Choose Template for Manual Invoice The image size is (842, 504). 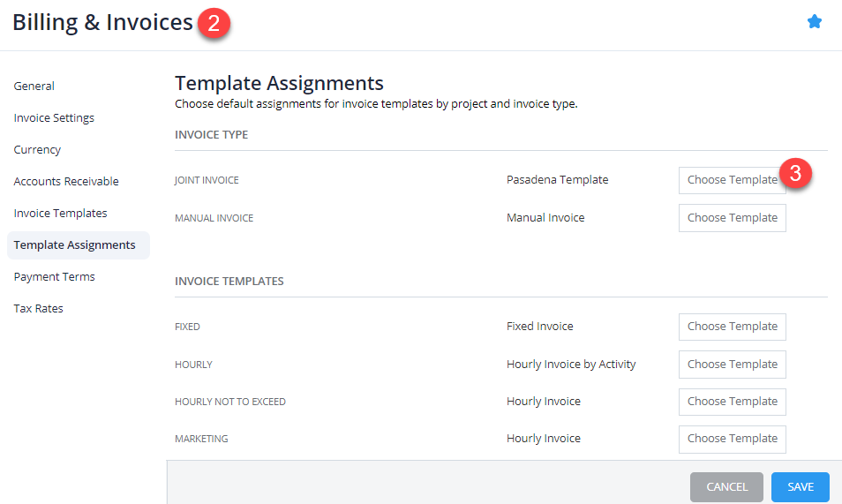pos(732,218)
